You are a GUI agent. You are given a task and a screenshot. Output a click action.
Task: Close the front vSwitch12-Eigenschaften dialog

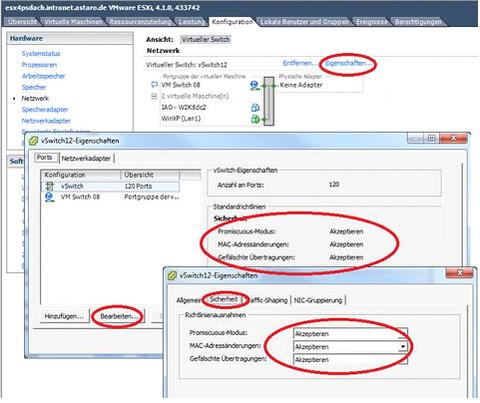tap(460, 273)
